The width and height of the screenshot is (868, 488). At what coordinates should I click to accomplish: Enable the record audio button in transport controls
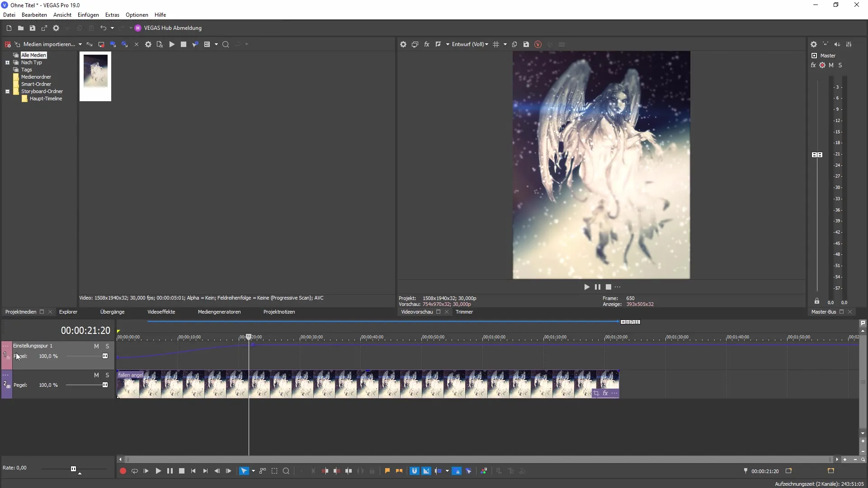(x=123, y=471)
